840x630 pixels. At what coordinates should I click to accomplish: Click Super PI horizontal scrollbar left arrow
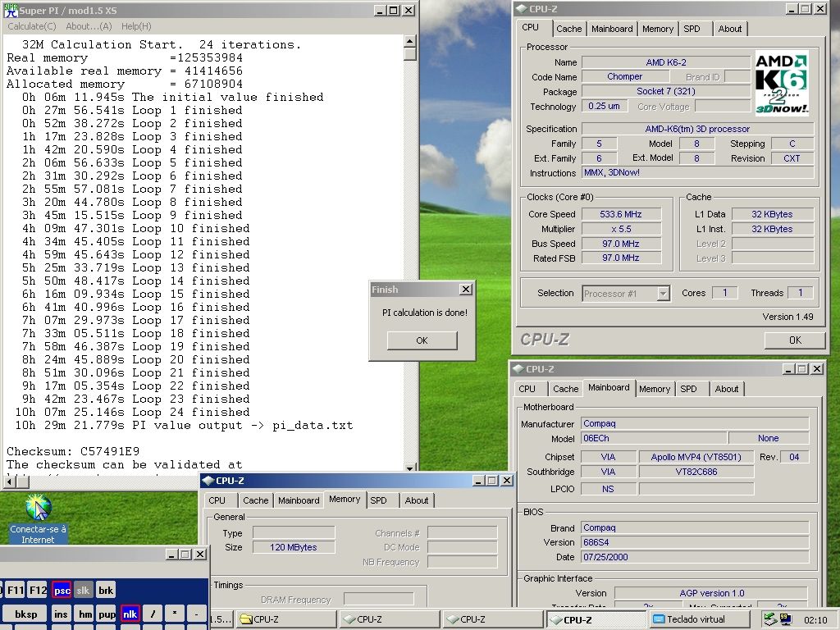click(x=9, y=482)
